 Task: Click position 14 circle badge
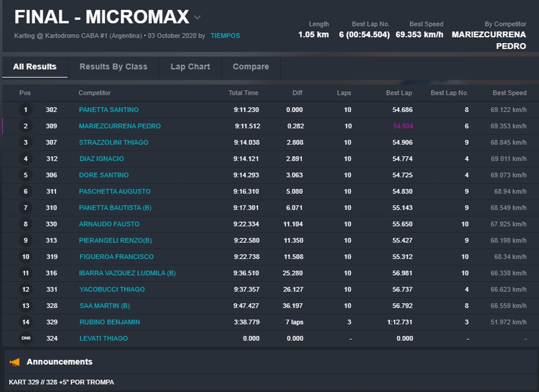[x=25, y=322]
